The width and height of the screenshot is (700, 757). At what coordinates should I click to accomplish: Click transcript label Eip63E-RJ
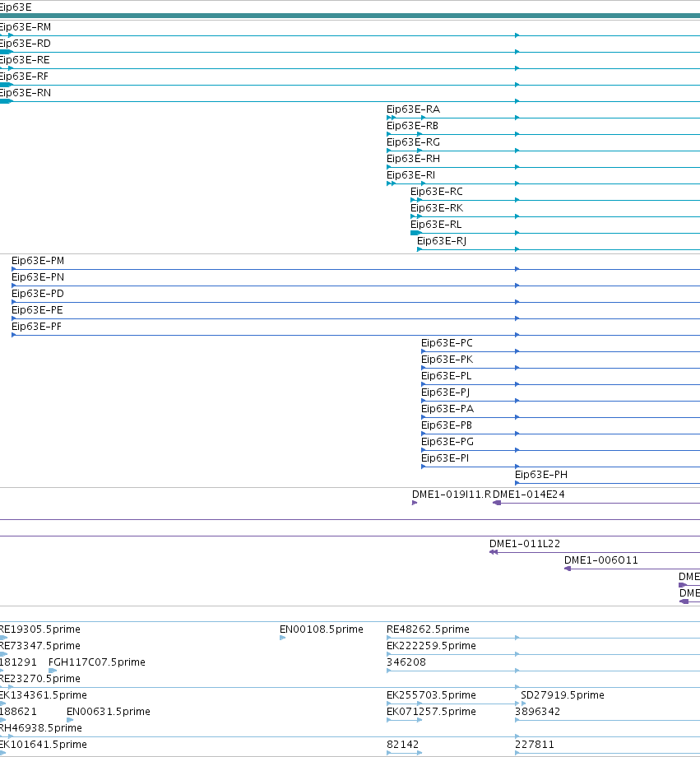(442, 240)
